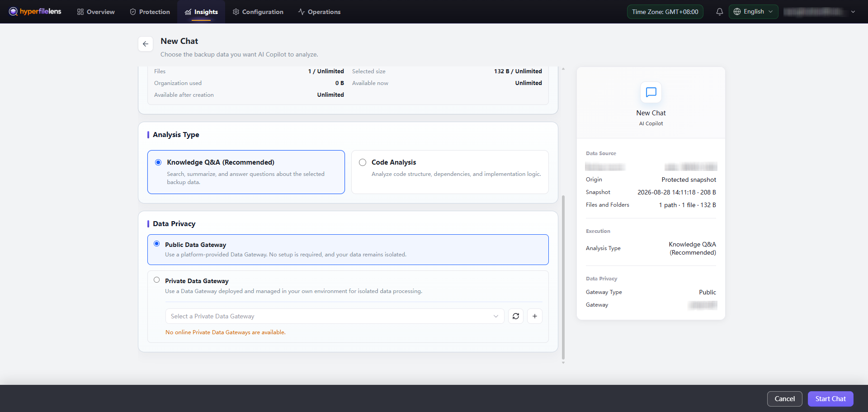Refresh the Private Data Gateway list
The width and height of the screenshot is (868, 412).
click(516, 316)
